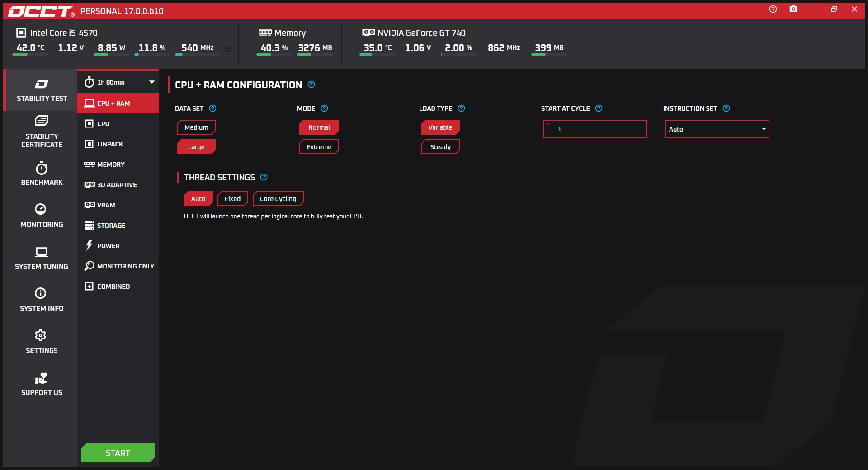Viewport: 868px width, 470px height.
Task: Select the CPU test
Action: click(118, 124)
